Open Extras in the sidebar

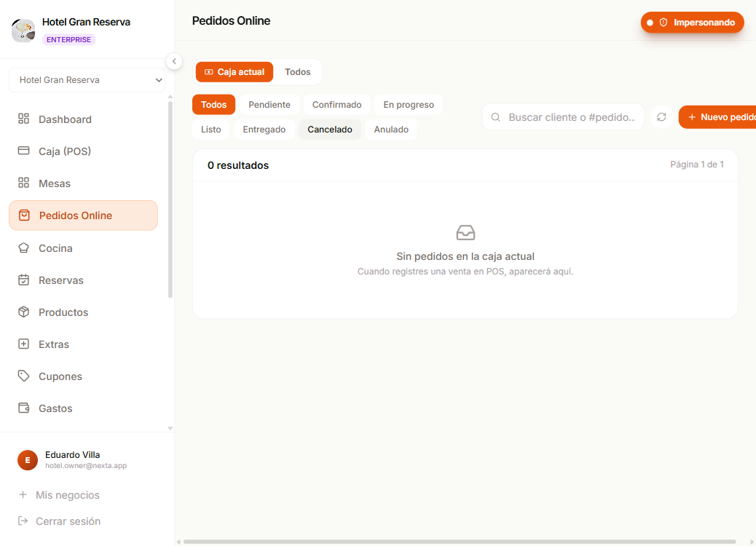coord(84,344)
